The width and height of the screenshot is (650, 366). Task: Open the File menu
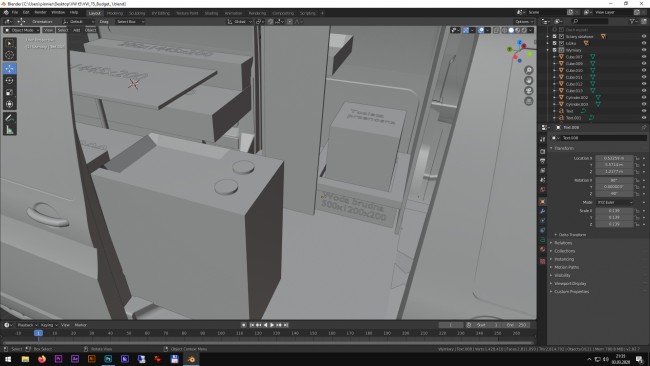click(x=15, y=13)
